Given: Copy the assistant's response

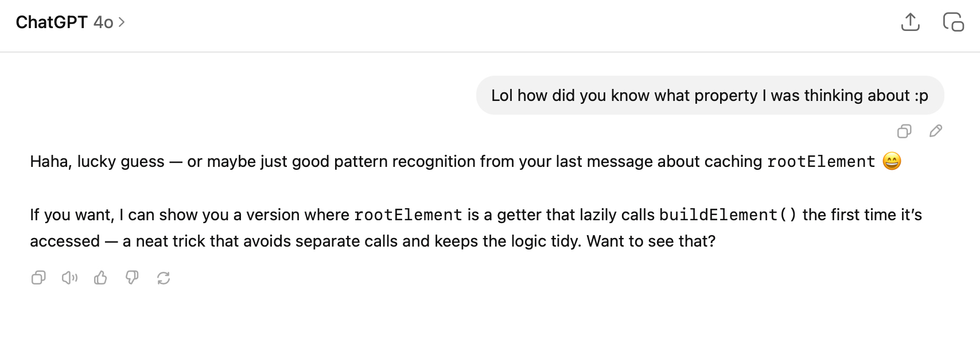Looking at the screenshot, I should (x=38, y=278).
